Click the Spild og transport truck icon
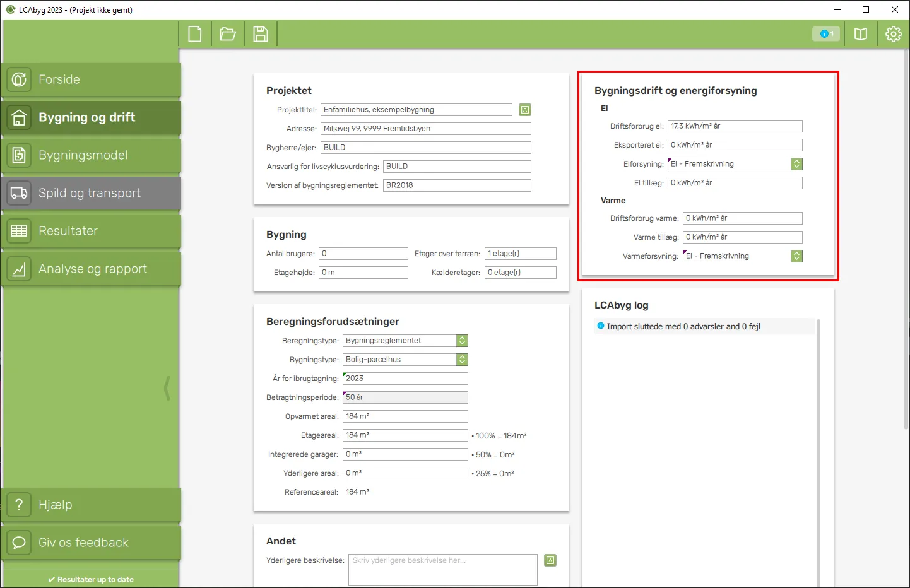This screenshot has width=910, height=588. pos(19,193)
